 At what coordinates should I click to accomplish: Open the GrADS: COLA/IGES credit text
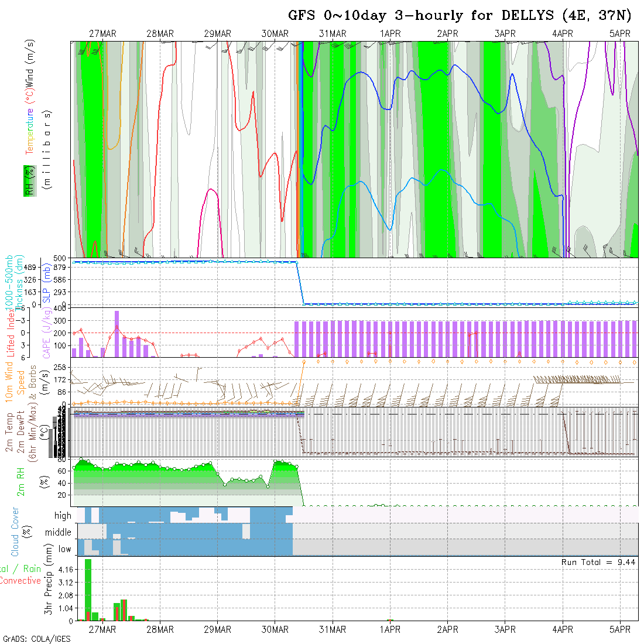[36, 639]
